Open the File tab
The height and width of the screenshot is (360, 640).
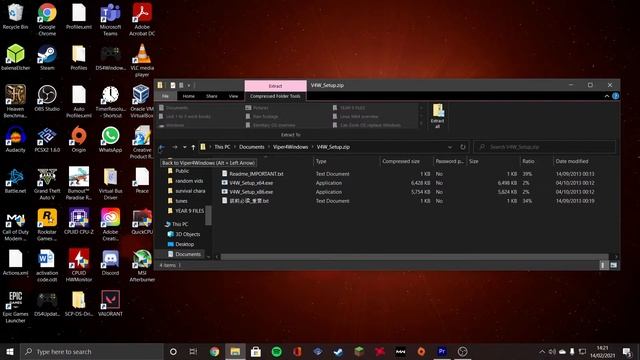[165, 96]
